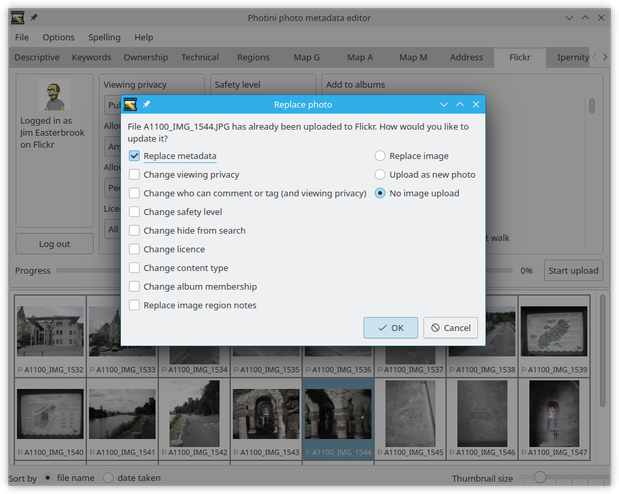This screenshot has width=619, height=494.
Task: Sort thumbnails by file name
Action: (47, 478)
